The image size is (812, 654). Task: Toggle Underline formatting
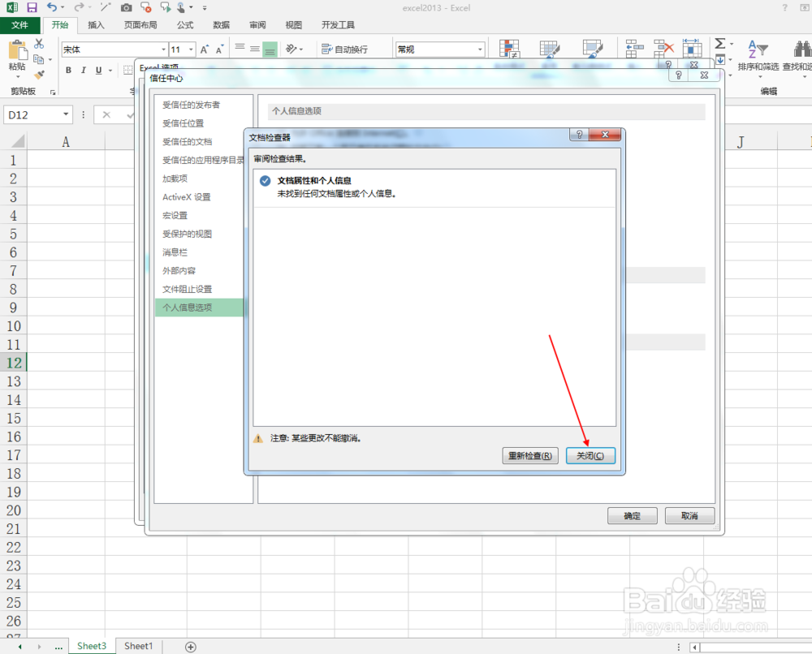tap(97, 71)
